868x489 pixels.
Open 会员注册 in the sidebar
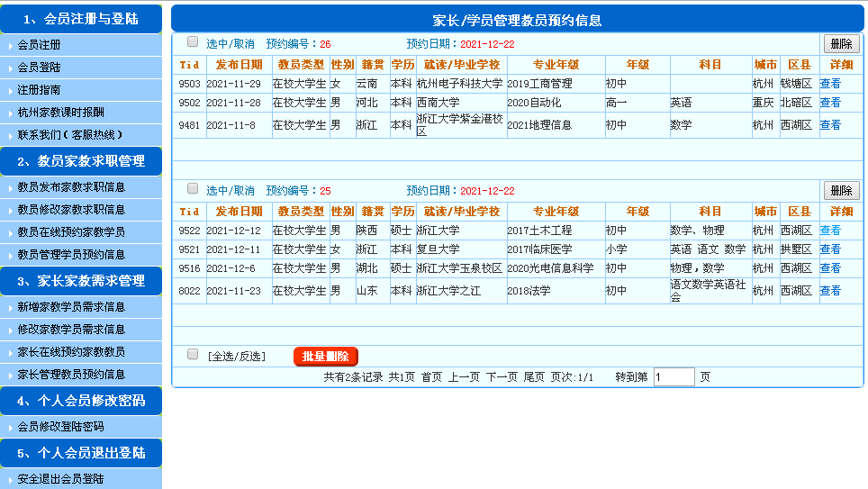[40, 45]
